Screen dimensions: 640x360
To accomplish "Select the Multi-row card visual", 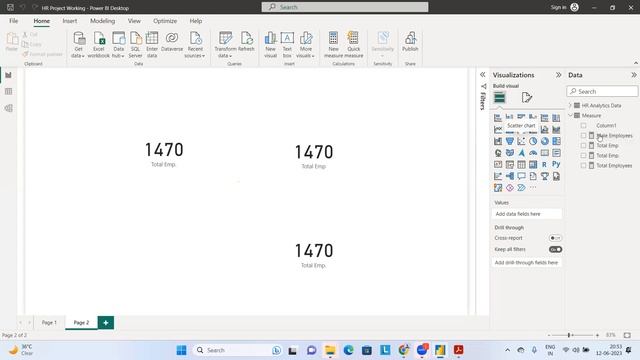I will click(x=556, y=153).
